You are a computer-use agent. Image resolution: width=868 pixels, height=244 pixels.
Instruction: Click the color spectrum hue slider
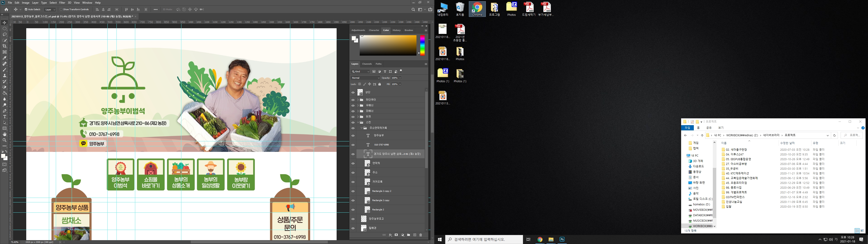click(423, 45)
